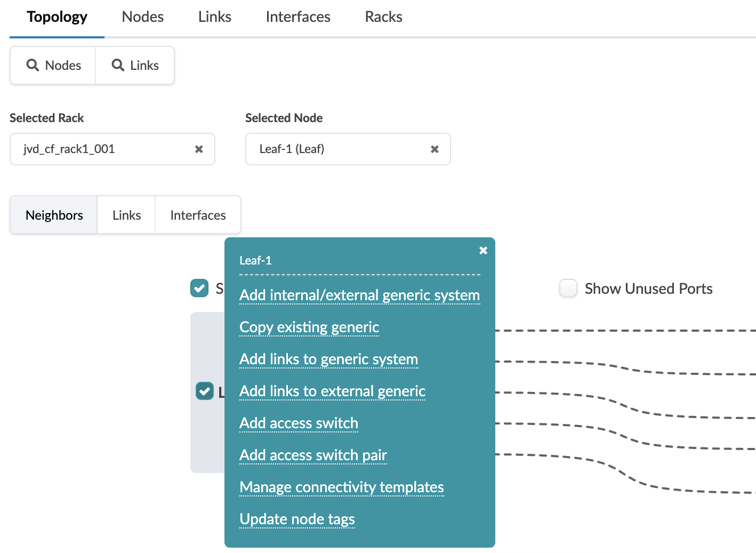
Task: Clear the selected rack jvd_cf_rack1_001
Action: coord(199,149)
